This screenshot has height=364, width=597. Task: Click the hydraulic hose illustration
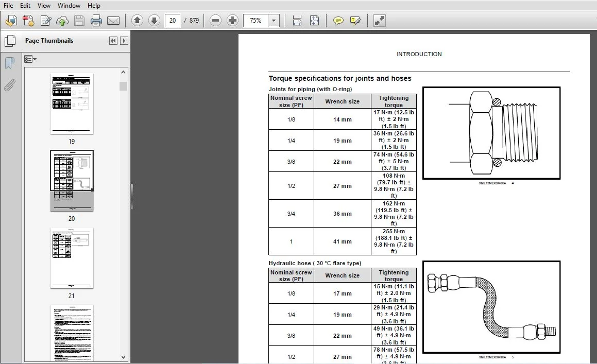[x=491, y=307]
